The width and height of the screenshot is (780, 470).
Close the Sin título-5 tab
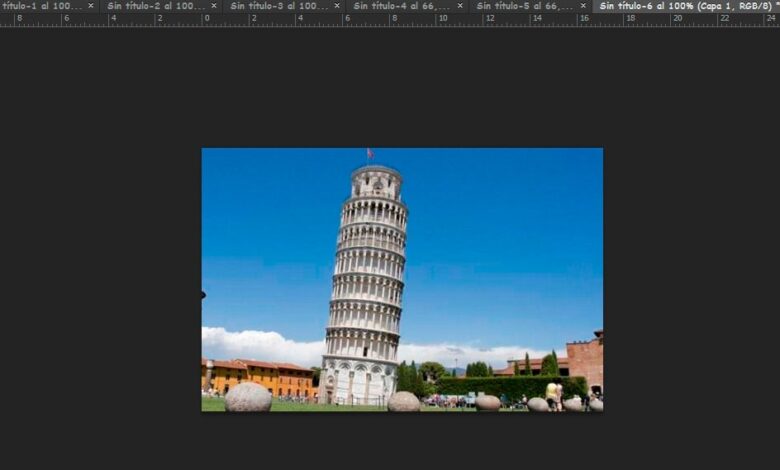click(583, 6)
